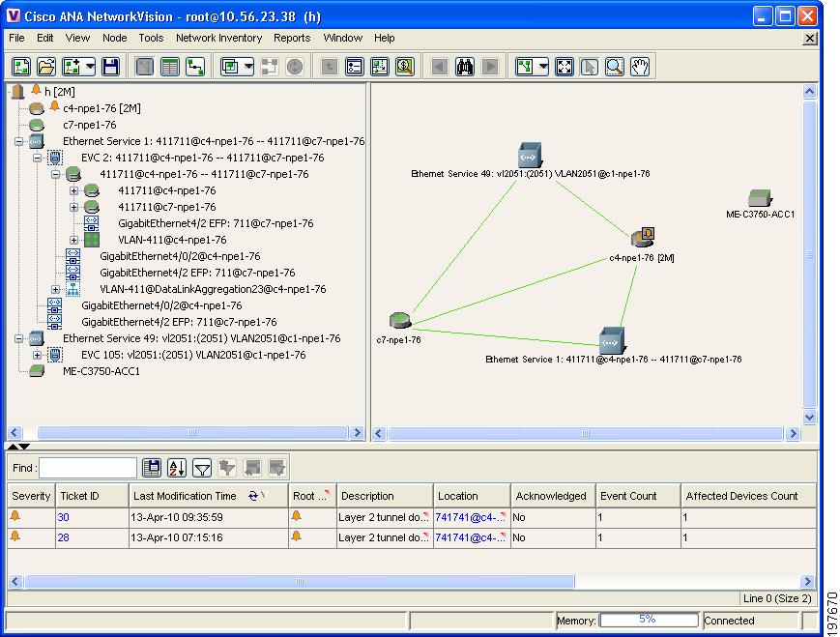Viewport: 840px width, 637px height.
Task: Click the New Map toolbar icon
Action: (x=21, y=67)
